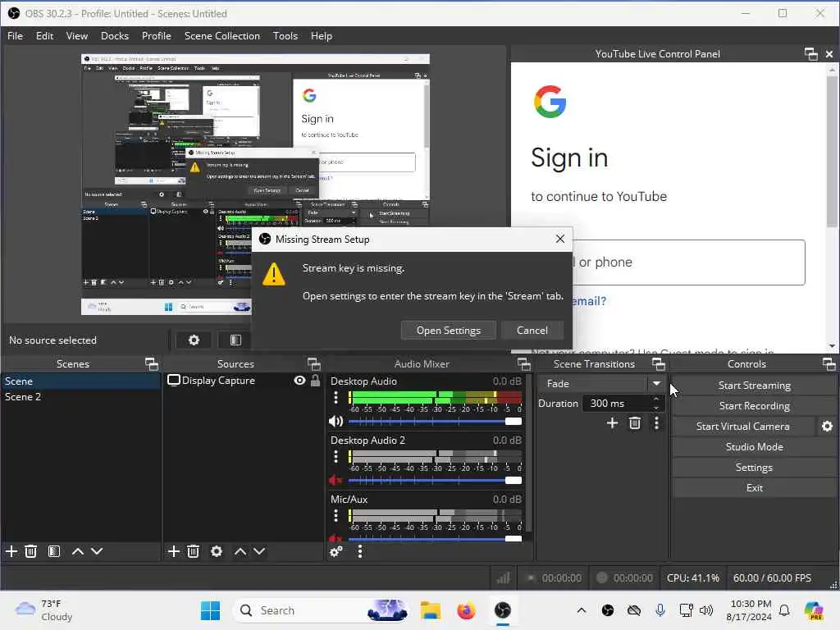Viewport: 840px width, 630px height.
Task: Add a new scene with plus icon
Action: click(11, 551)
